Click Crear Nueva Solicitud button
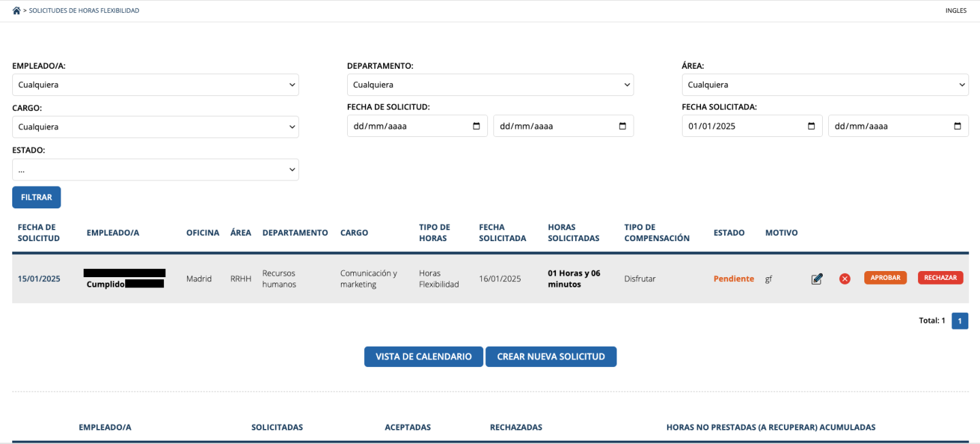Image resolution: width=980 pixels, height=444 pixels. click(x=551, y=357)
